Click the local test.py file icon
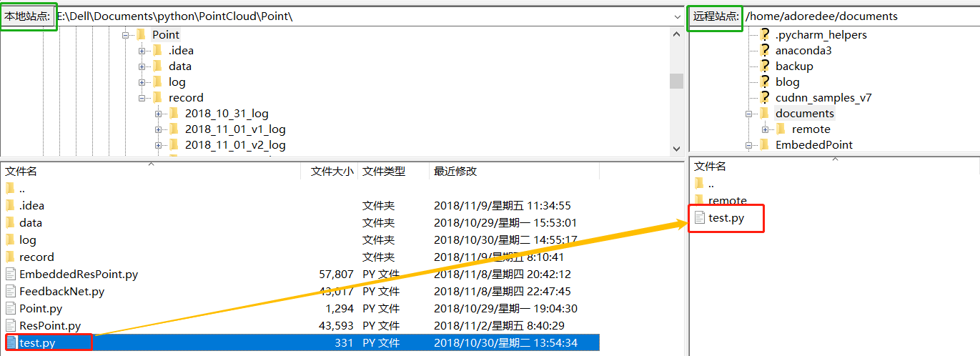 coord(10,342)
